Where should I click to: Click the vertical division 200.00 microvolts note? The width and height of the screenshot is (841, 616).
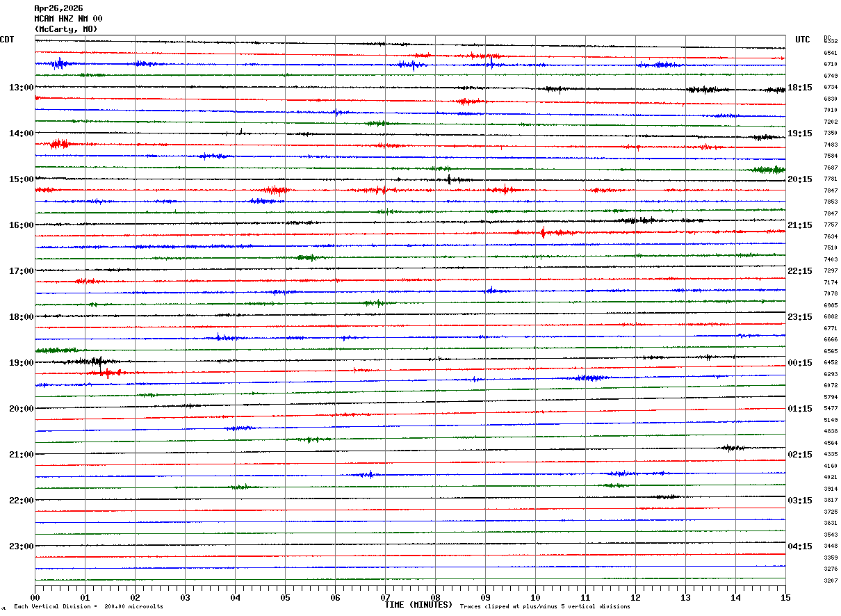[88, 607]
